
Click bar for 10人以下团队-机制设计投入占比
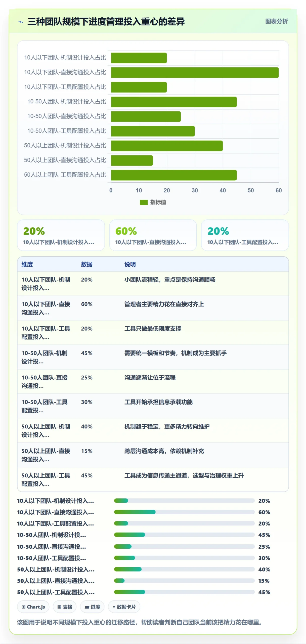point(139,58)
